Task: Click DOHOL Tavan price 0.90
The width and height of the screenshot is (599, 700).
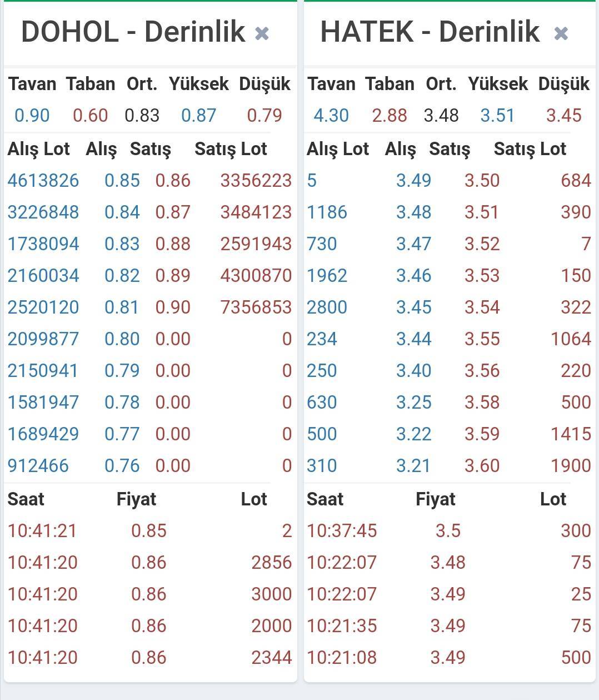Action: [32, 116]
